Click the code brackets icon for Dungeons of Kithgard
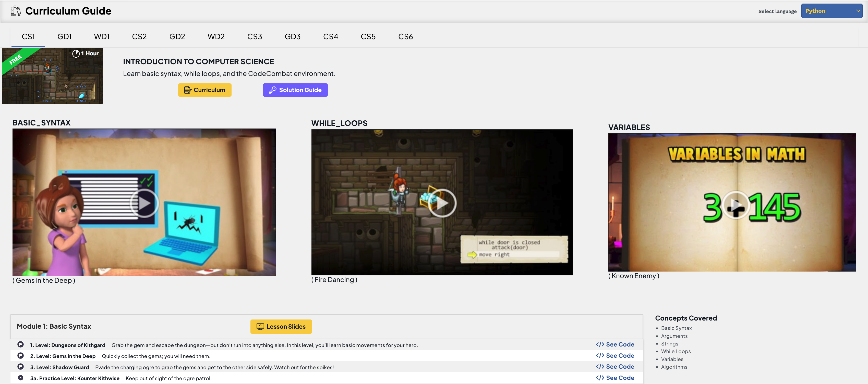868x384 pixels. coord(600,345)
